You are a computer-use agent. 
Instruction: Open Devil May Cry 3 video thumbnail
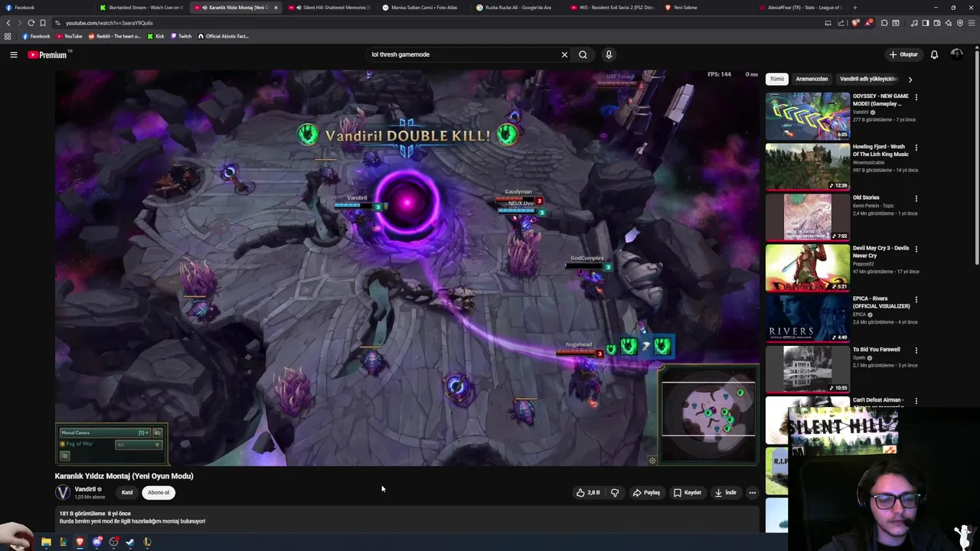(x=808, y=267)
